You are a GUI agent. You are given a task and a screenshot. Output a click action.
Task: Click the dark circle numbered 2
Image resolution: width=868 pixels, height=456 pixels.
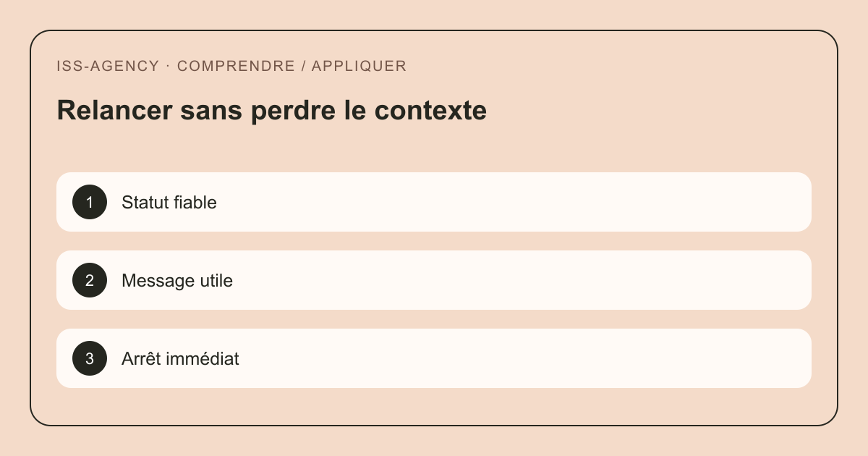point(90,280)
